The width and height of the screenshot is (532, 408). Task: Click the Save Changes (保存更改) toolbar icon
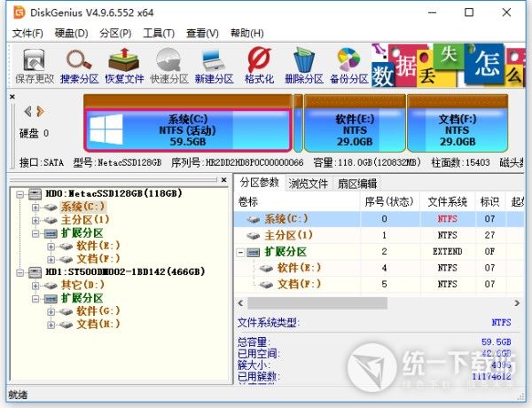tap(35, 67)
